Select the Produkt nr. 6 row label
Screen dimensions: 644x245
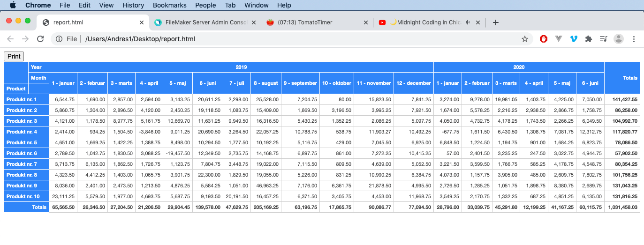(27, 153)
